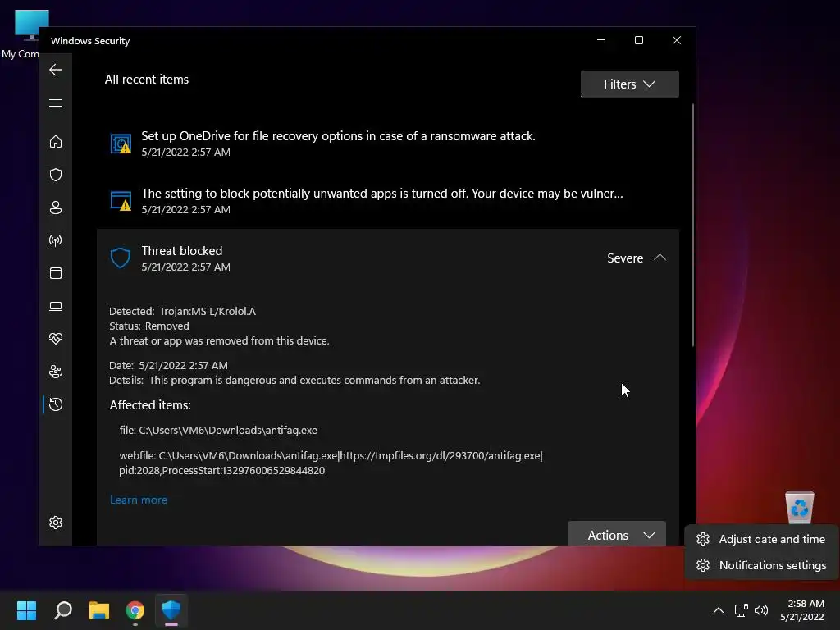
Task: Go back using the back arrow
Action: (x=56, y=70)
